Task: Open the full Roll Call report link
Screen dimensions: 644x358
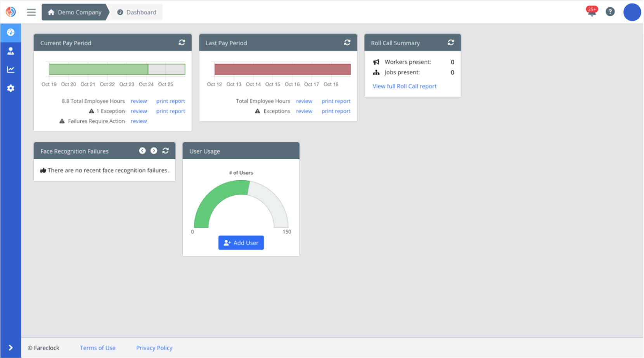Action: tap(404, 86)
